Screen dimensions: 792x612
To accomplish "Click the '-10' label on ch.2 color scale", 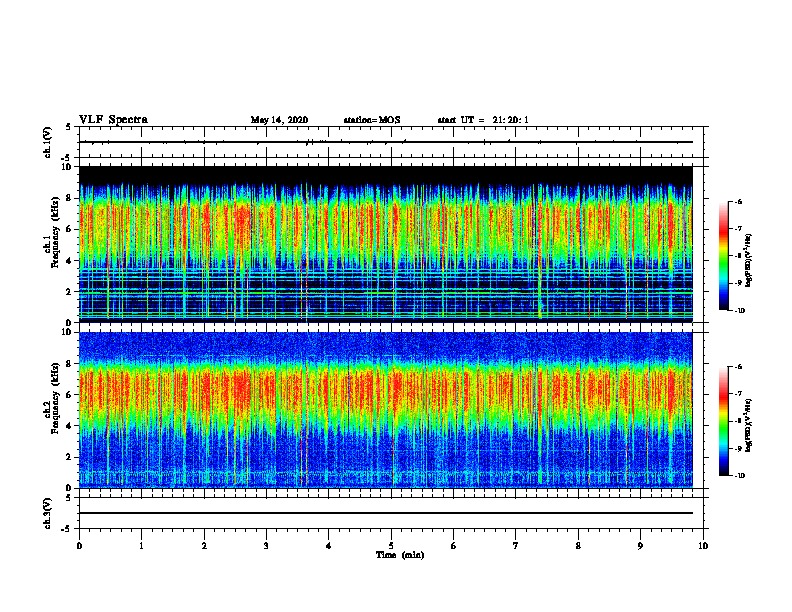I will click(x=739, y=475).
